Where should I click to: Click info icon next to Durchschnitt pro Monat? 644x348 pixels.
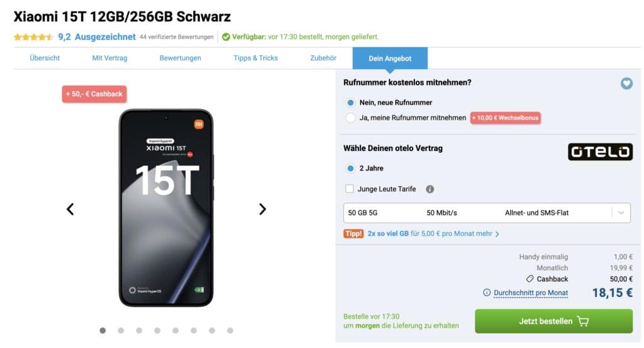(x=487, y=293)
